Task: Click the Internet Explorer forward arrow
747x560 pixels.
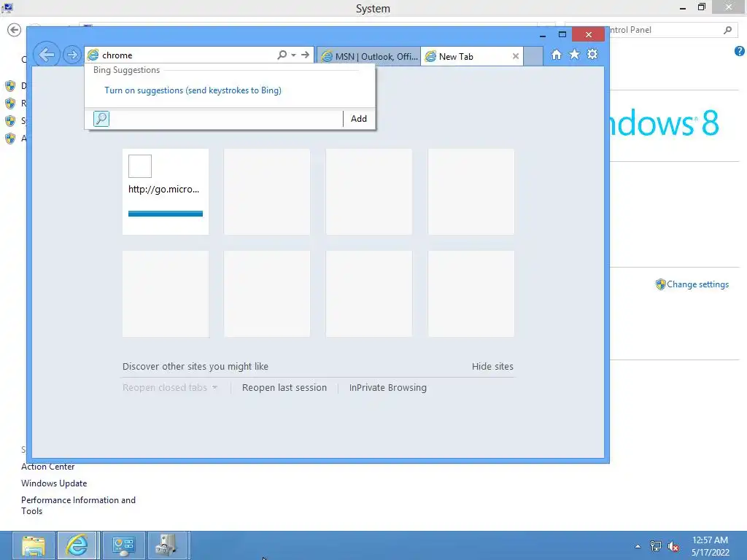Action: pos(72,55)
